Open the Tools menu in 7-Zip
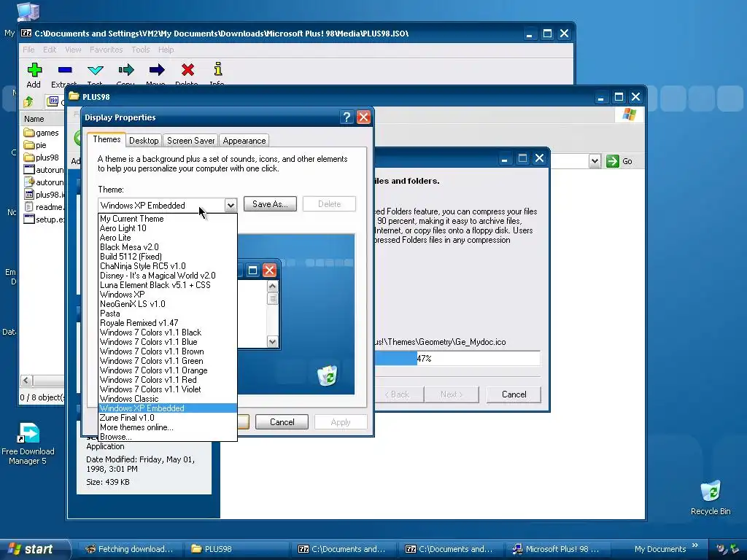 point(141,50)
